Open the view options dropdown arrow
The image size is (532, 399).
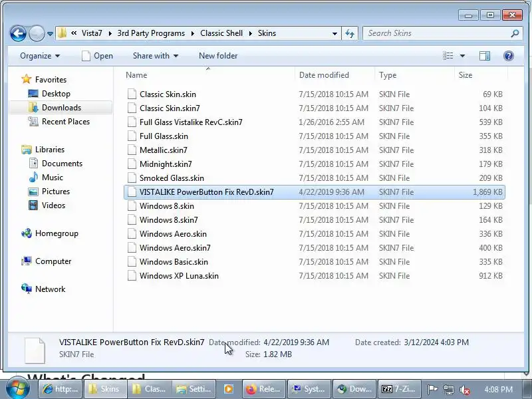(462, 56)
